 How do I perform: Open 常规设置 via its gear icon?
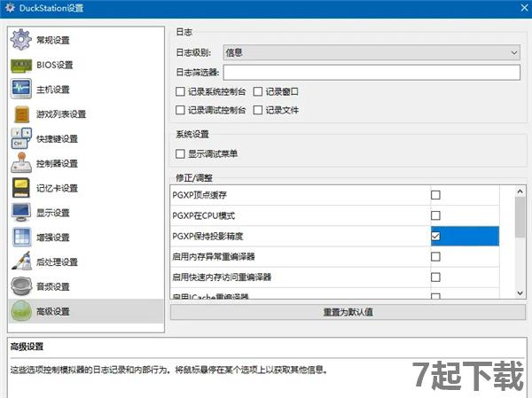coord(21,40)
